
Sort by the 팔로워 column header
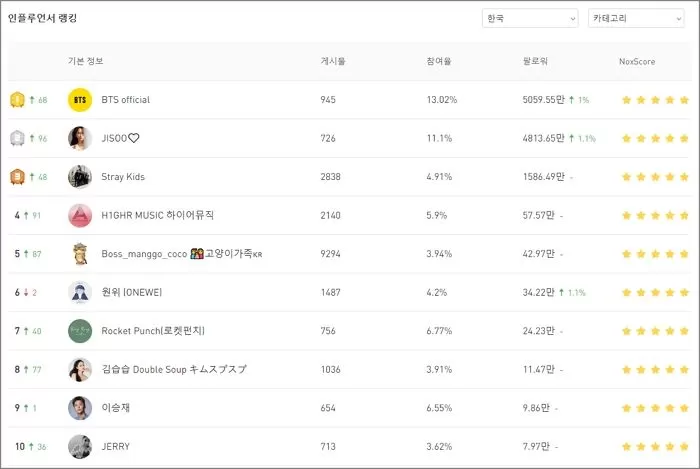[x=536, y=62]
